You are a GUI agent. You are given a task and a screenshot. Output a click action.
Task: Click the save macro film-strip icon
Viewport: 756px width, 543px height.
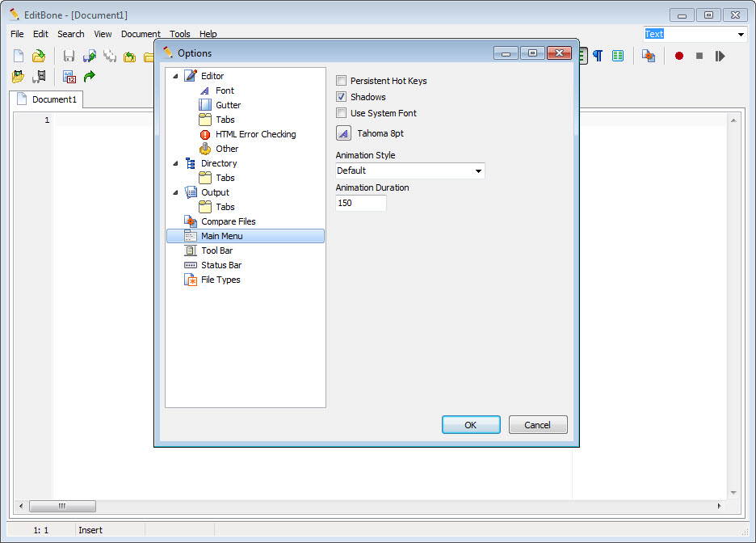(39, 76)
